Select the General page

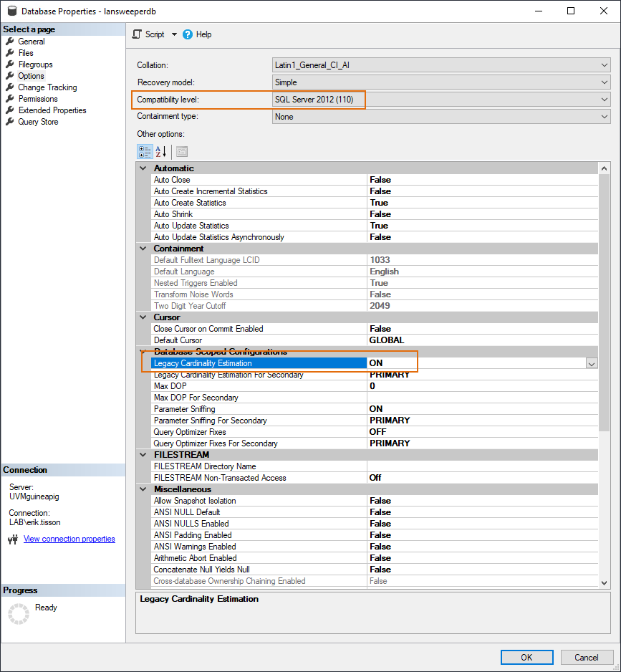[x=32, y=42]
